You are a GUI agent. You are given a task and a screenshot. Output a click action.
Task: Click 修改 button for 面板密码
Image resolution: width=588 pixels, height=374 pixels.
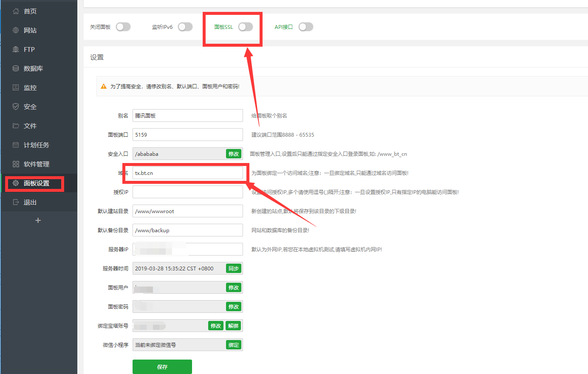pos(234,307)
